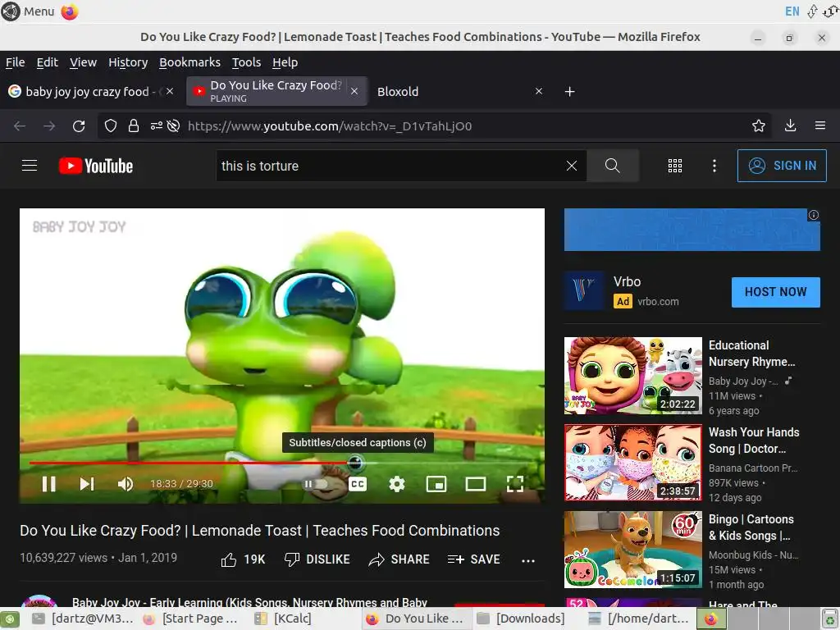Screen dimensions: 840x630
Task: Click the autoplay blocked icon
Action: pos(173,126)
